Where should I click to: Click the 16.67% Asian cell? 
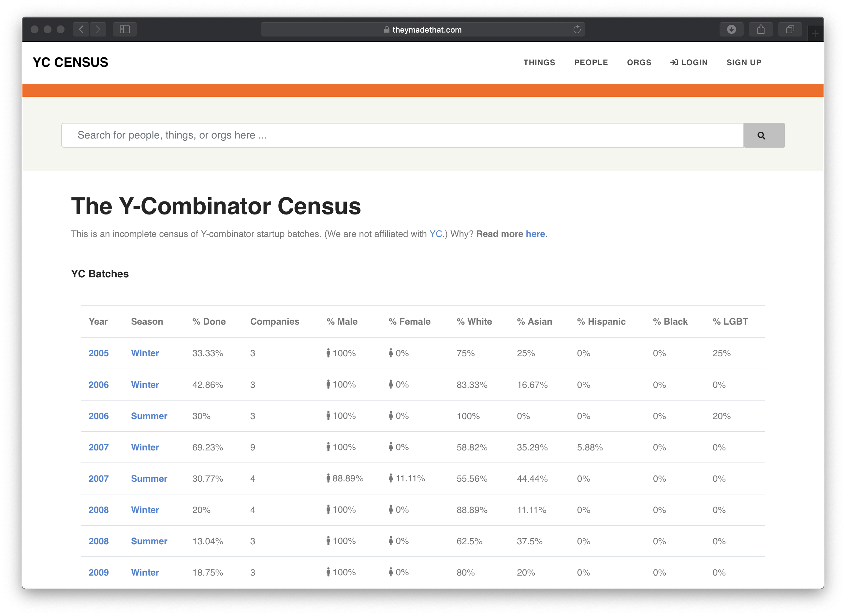pos(532,385)
